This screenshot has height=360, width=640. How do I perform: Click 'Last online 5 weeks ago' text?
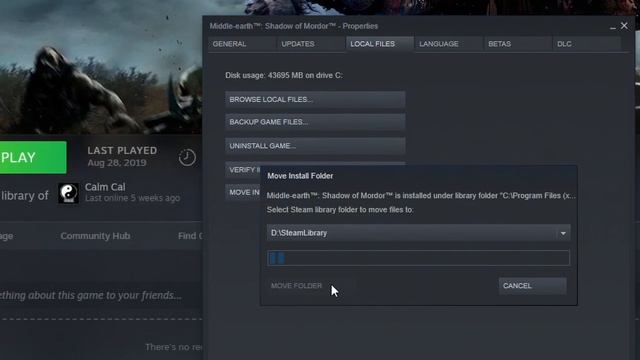(132, 198)
